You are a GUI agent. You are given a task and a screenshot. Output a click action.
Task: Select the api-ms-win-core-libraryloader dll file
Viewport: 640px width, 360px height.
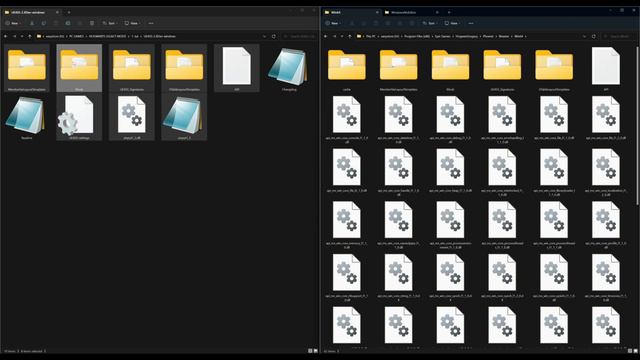tap(554, 172)
